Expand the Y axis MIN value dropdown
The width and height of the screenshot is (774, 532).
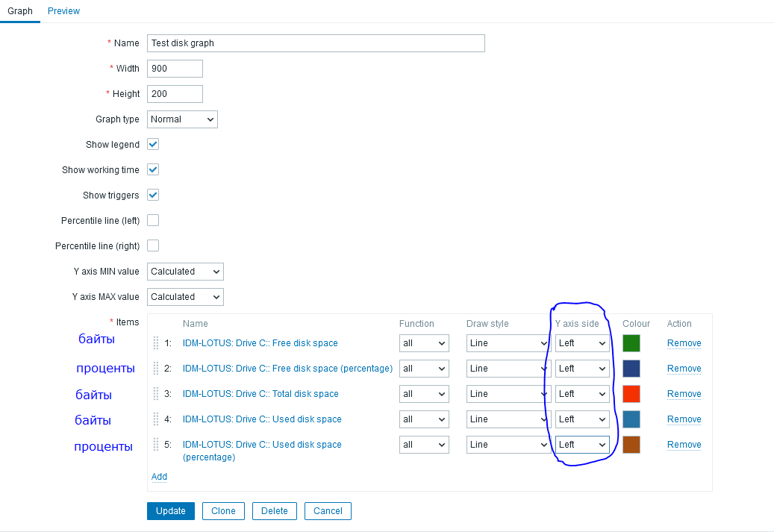click(185, 272)
